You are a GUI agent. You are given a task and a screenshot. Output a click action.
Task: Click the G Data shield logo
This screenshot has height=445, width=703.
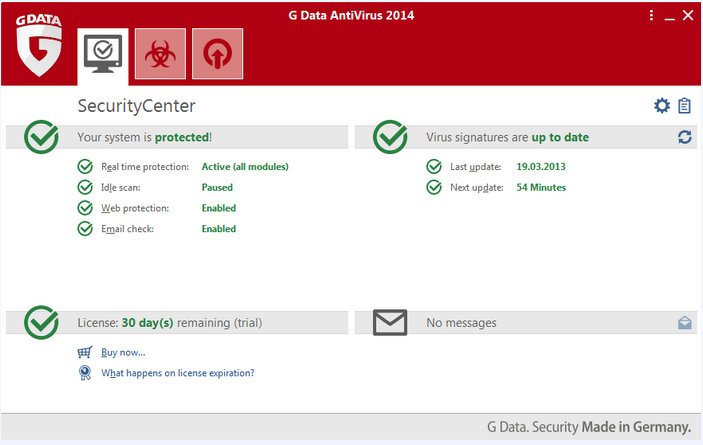tap(39, 46)
